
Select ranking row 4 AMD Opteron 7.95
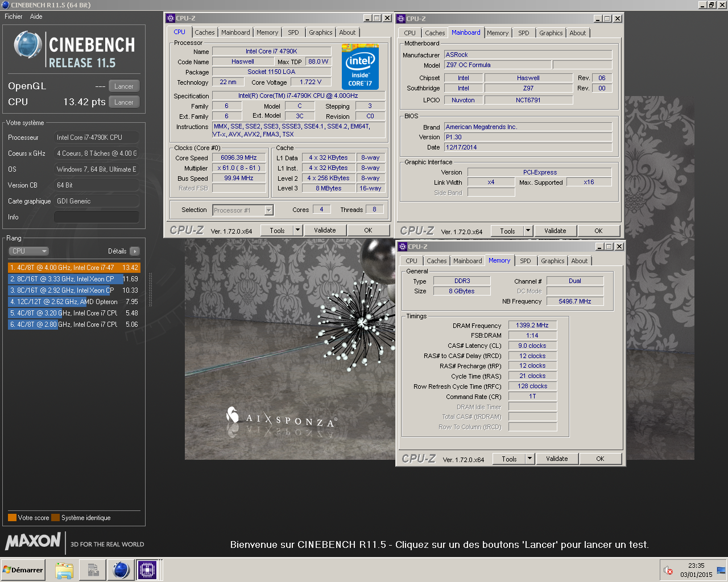[74, 302]
